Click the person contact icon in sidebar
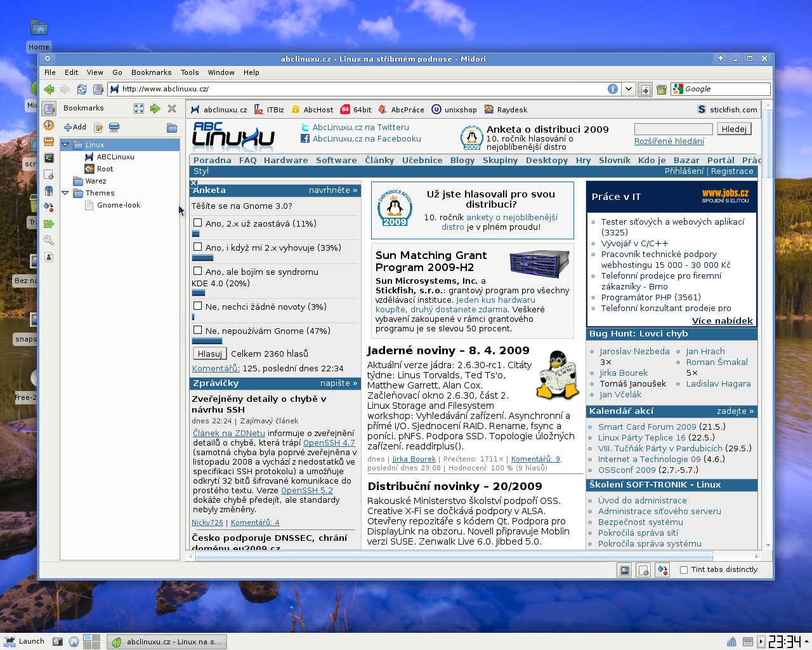This screenshot has width=812, height=650. pos(49,257)
